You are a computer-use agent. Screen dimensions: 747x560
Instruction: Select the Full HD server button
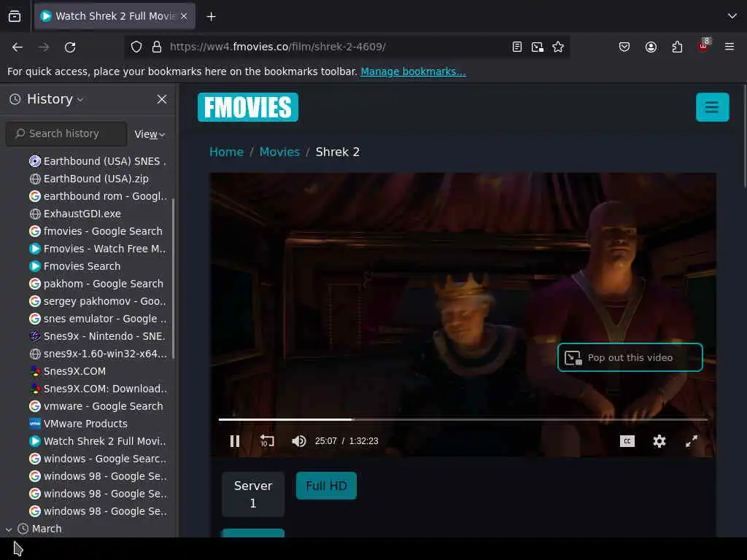point(326,486)
